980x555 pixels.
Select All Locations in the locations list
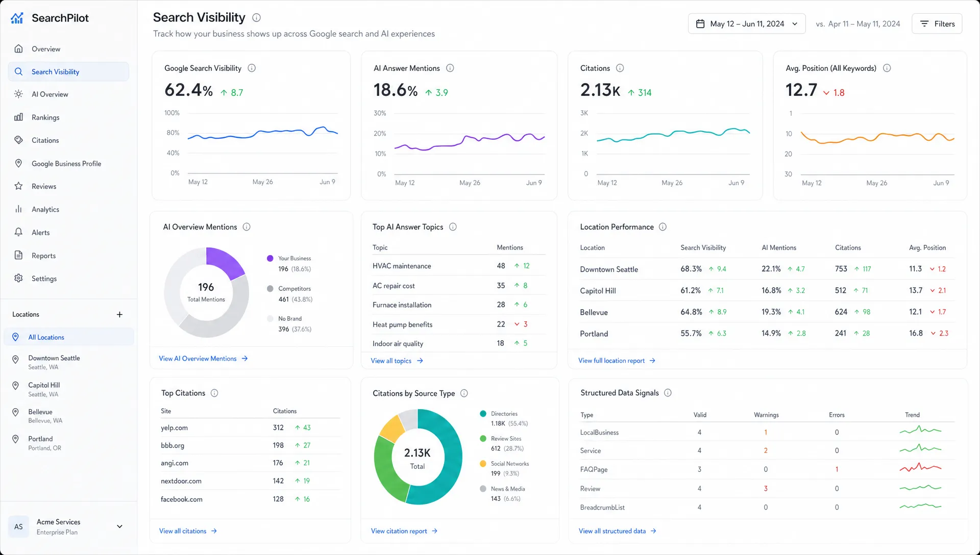pyautogui.click(x=69, y=337)
